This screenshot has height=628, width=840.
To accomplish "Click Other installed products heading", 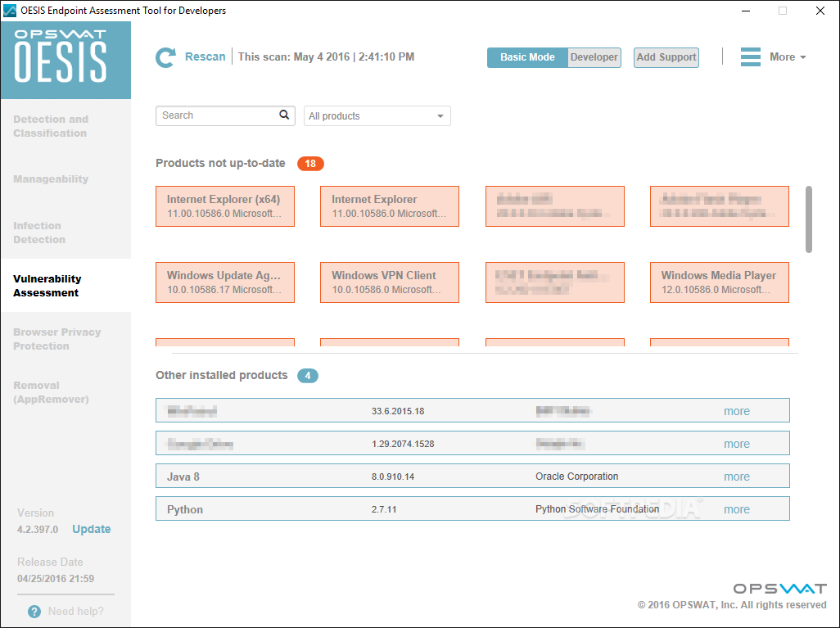I will (x=222, y=376).
